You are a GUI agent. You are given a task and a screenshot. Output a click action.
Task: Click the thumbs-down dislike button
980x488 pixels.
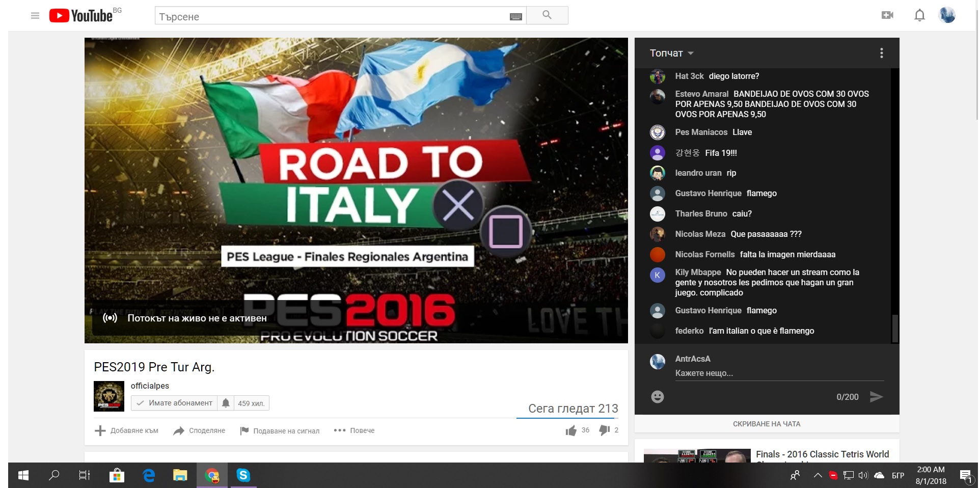tap(605, 430)
